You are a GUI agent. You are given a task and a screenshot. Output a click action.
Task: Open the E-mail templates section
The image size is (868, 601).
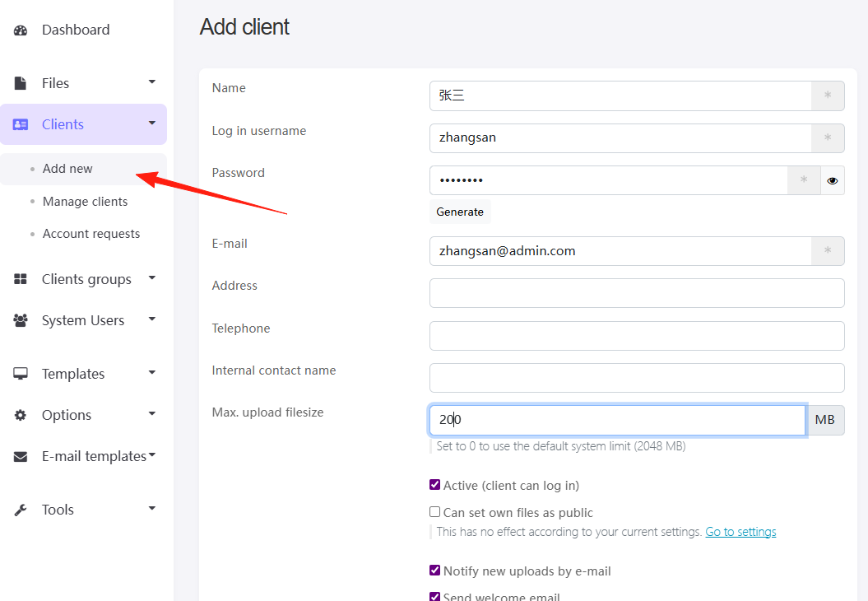[x=94, y=456]
